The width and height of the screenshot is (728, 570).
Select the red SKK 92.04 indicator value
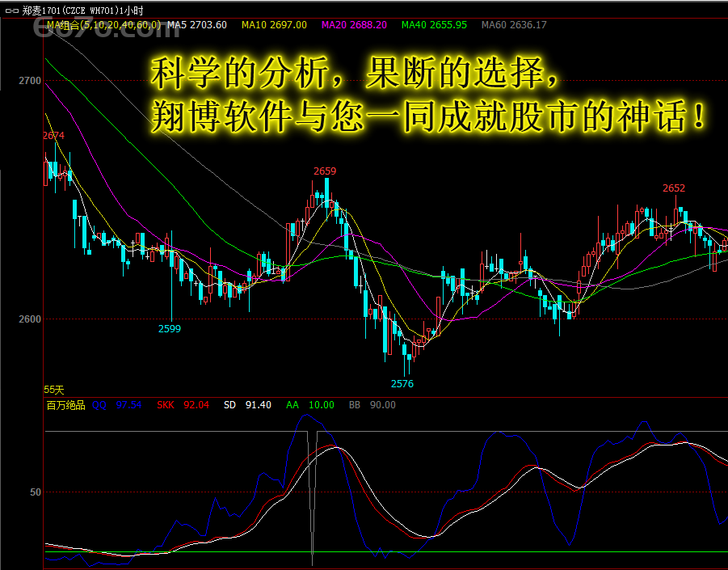click(183, 405)
